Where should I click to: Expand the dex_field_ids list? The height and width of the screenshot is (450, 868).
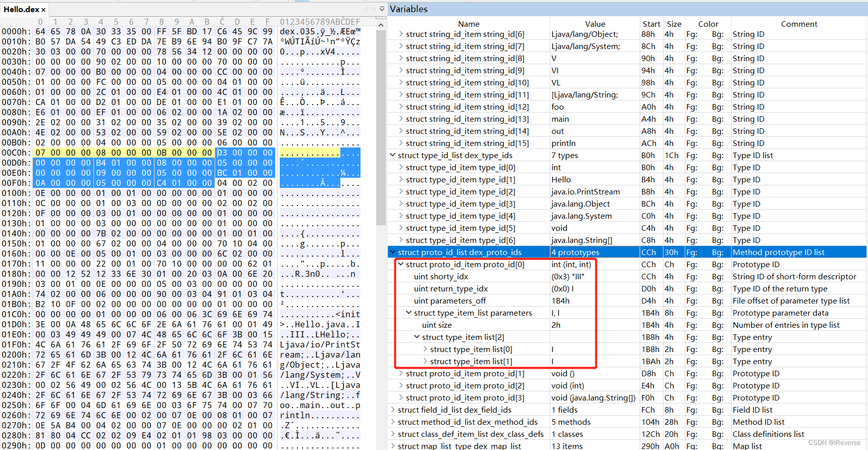pos(393,410)
